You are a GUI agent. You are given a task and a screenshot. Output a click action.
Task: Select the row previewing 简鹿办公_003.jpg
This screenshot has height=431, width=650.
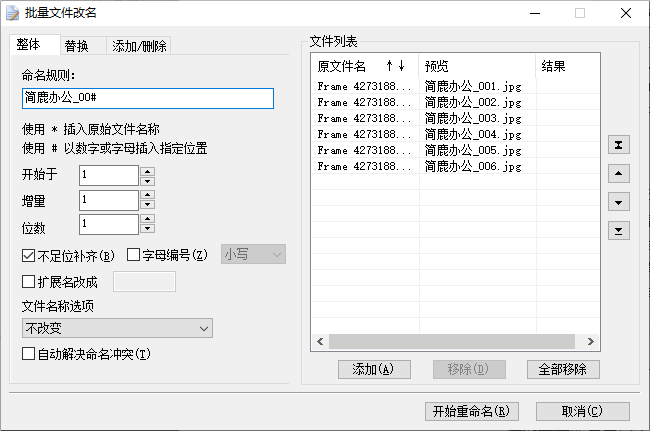tap(455, 118)
